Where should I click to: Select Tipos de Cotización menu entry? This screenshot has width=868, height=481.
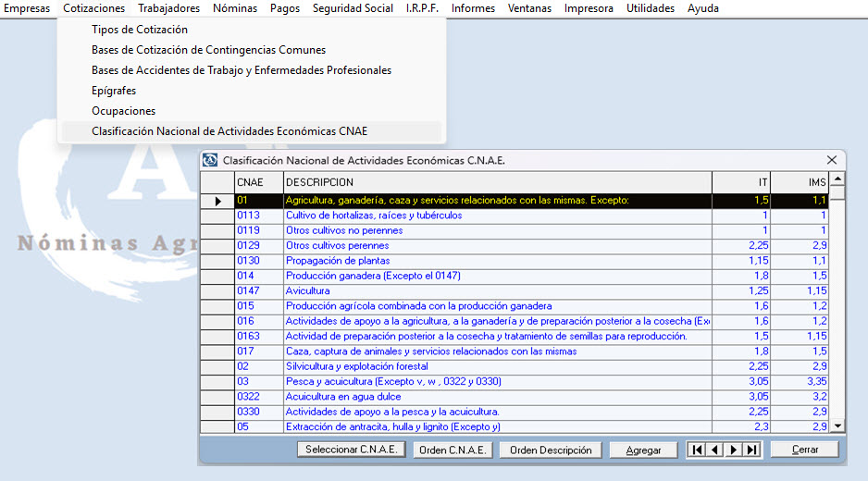[140, 30]
